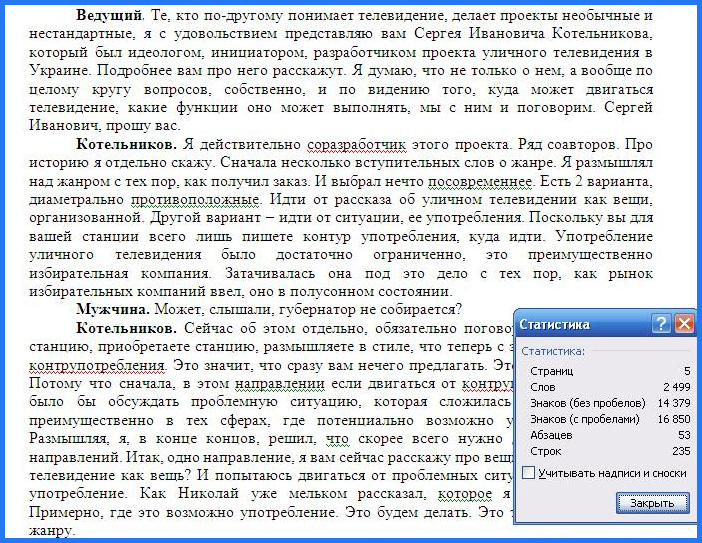
Task: Click 'Знаков (без пробелов)' value 14 379
Action: point(674,403)
